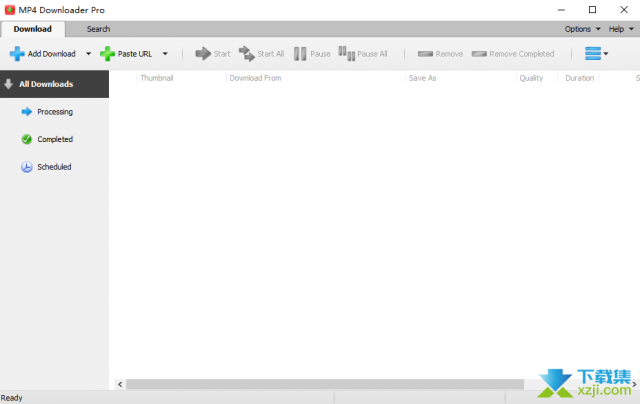The image size is (640, 404).
Task: Select All Downloads in the sidebar
Action: (x=54, y=84)
